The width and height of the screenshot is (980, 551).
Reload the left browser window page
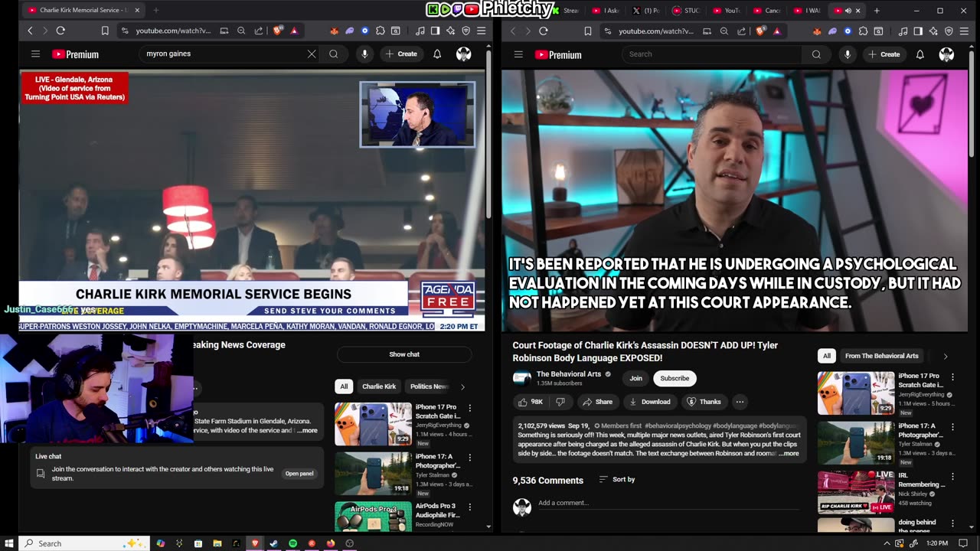pyautogui.click(x=60, y=31)
